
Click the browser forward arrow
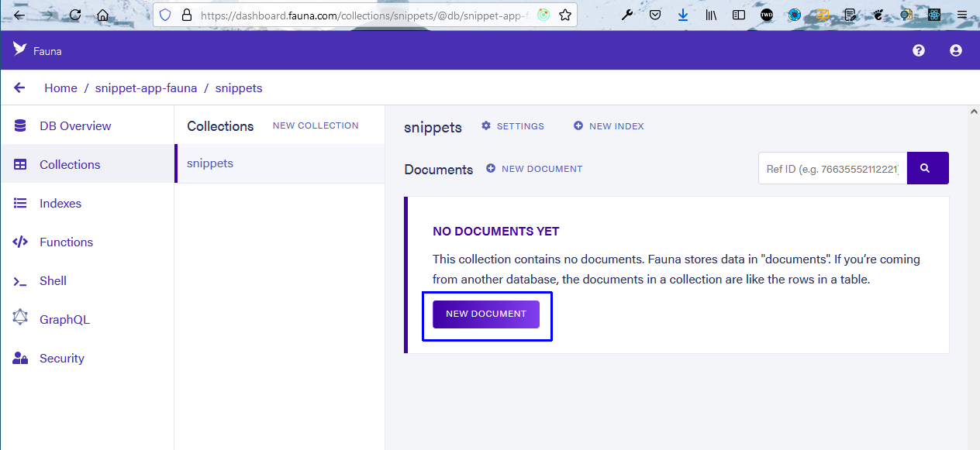(47, 15)
